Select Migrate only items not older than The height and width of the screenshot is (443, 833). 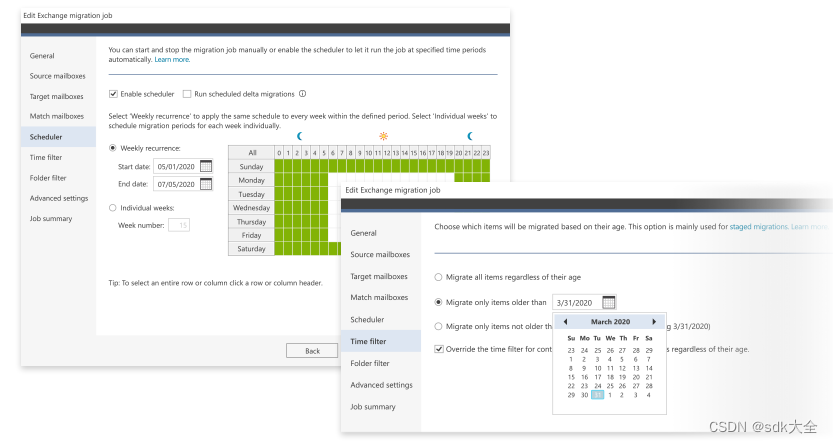[x=438, y=326]
